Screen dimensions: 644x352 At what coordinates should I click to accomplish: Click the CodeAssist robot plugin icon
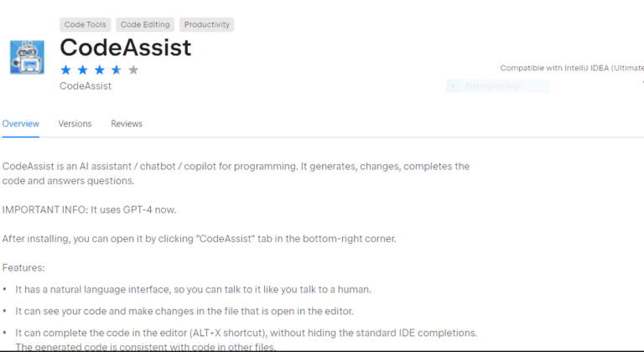point(27,57)
